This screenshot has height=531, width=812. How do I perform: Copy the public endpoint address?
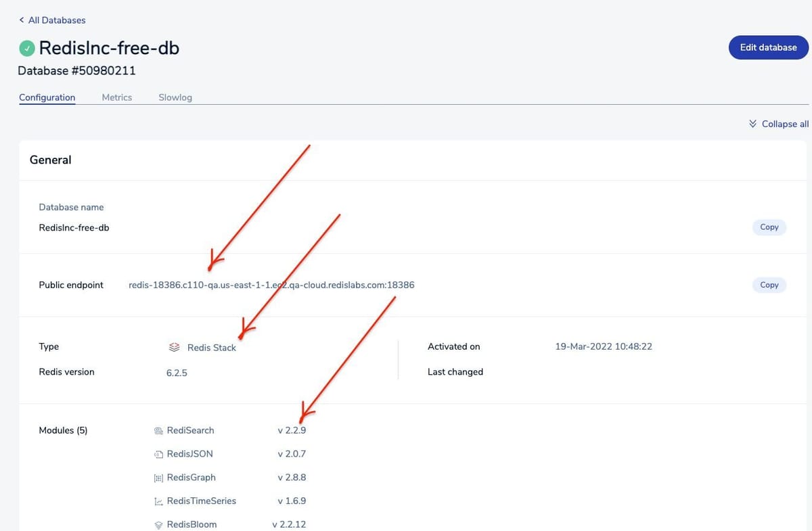769,285
